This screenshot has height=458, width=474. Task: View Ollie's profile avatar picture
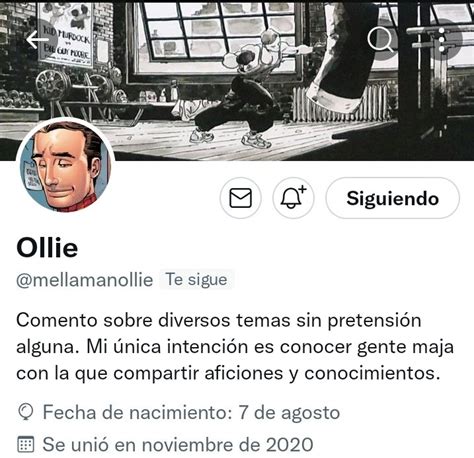[65, 166]
